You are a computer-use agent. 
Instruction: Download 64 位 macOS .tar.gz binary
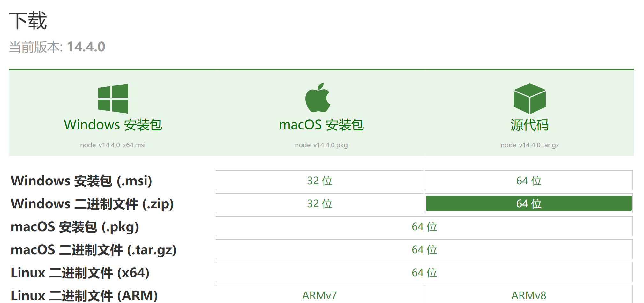(x=424, y=249)
